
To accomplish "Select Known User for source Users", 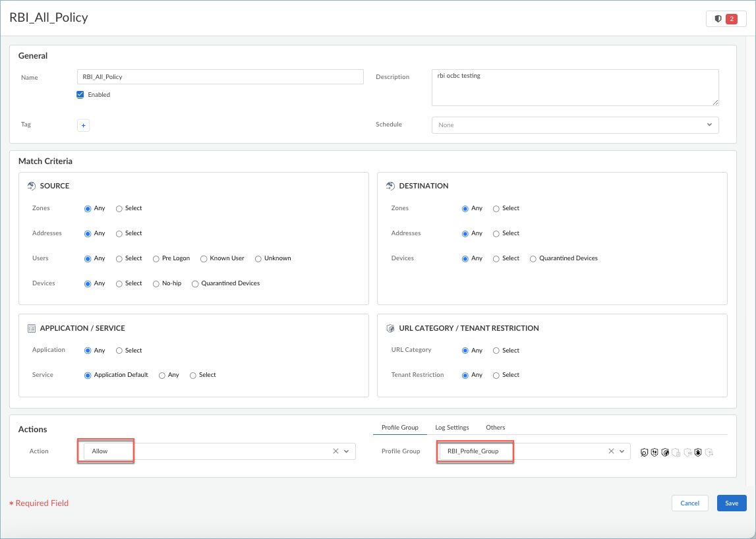I will 204,259.
